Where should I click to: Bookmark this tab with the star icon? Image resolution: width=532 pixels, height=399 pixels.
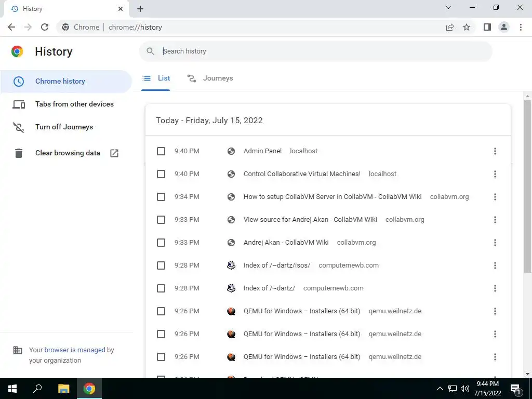467,27
